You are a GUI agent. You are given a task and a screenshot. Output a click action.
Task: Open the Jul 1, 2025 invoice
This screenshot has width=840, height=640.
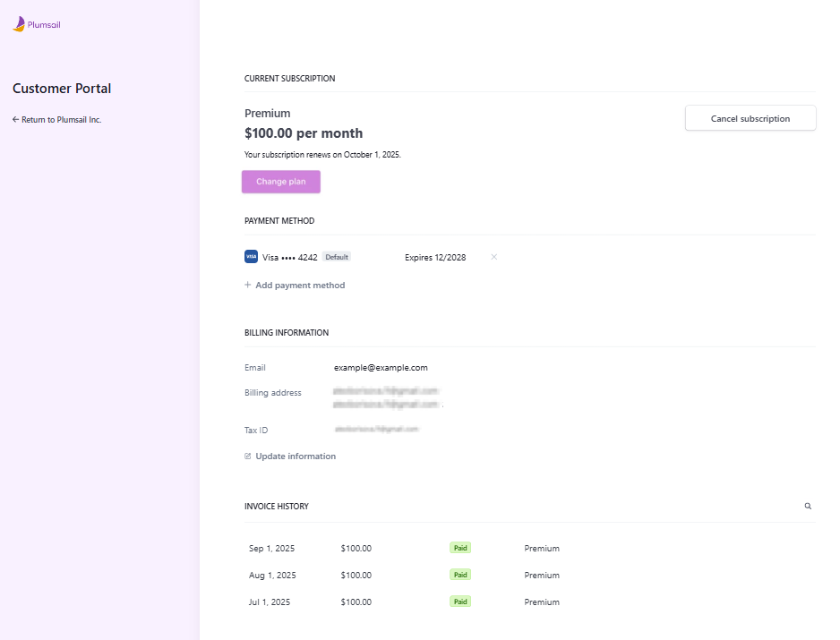pyautogui.click(x=271, y=602)
